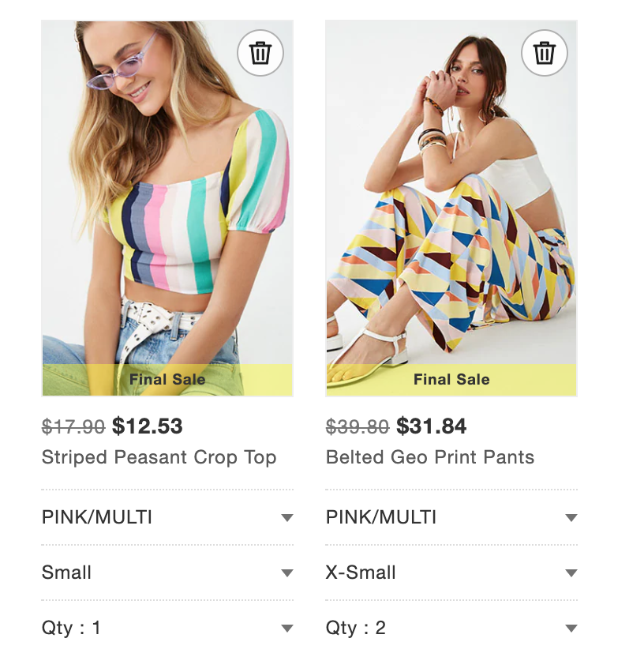The height and width of the screenshot is (657, 644).
Task: Click the Striped Peasant Crop Top title
Action: 159,457
